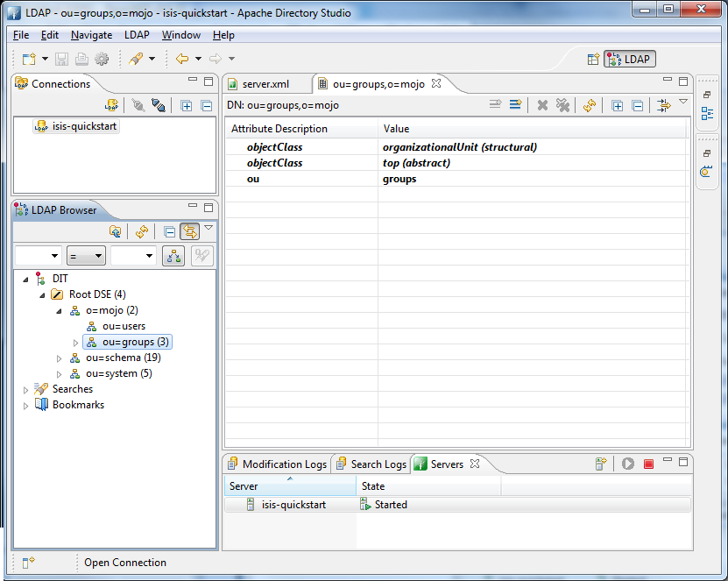Screen dimensions: 728x581
Task: Refresh the ou=groups entry attributes
Action: click(589, 104)
